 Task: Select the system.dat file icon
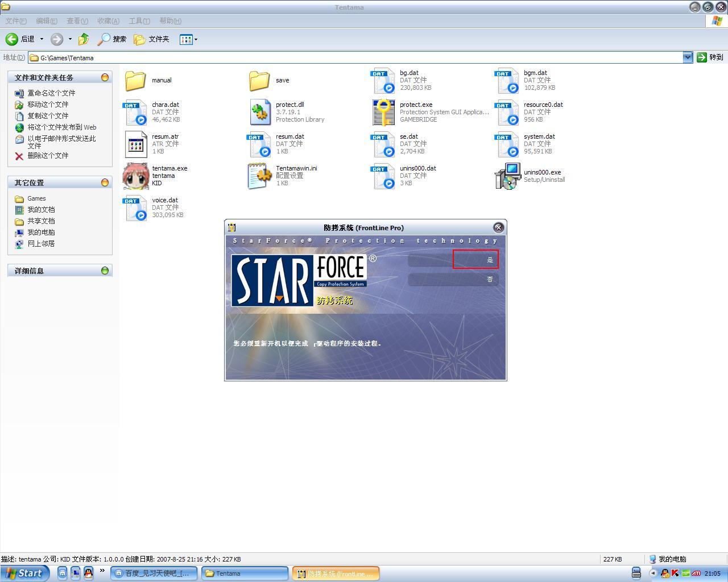pyautogui.click(x=507, y=144)
